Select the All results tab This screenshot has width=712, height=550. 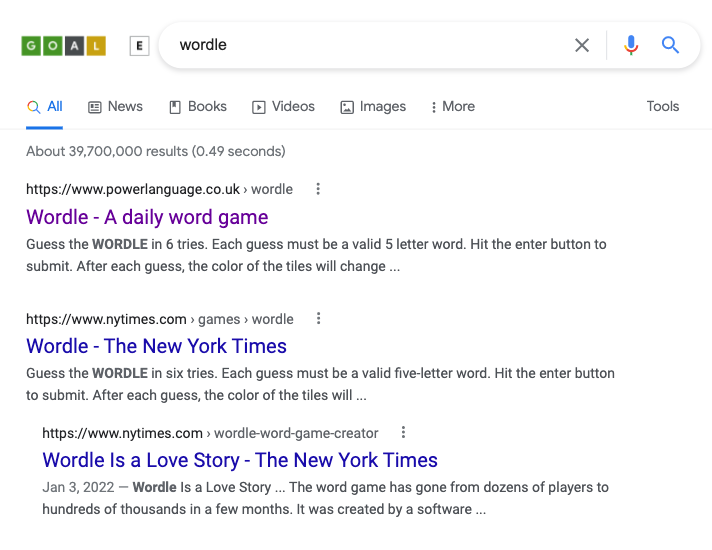[44, 107]
